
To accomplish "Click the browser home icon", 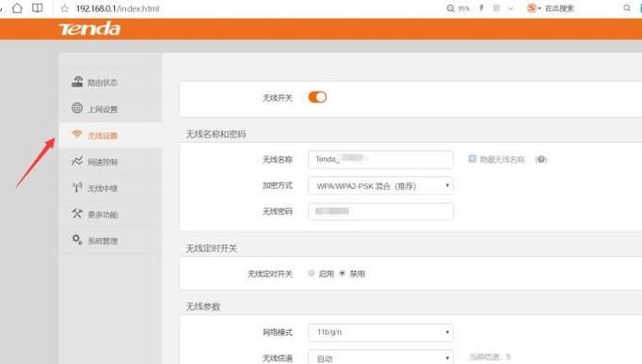I will click(x=17, y=8).
